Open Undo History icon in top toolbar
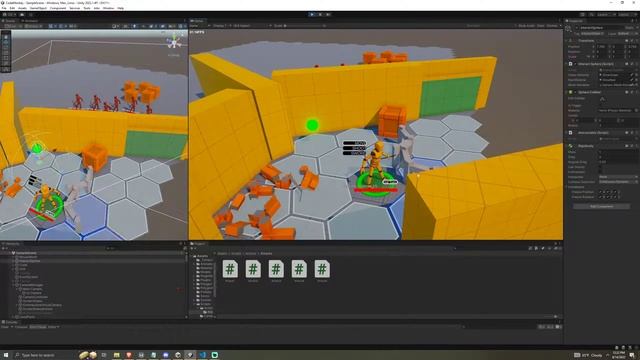 click(582, 15)
